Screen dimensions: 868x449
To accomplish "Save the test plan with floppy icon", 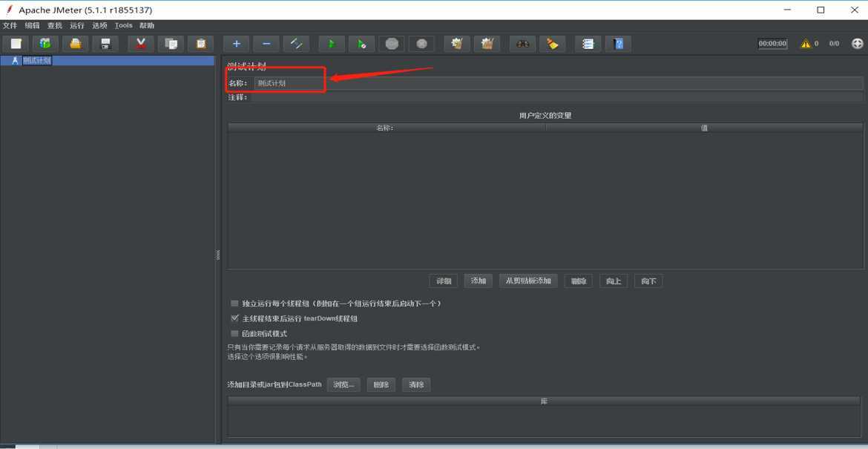I will click(x=105, y=44).
